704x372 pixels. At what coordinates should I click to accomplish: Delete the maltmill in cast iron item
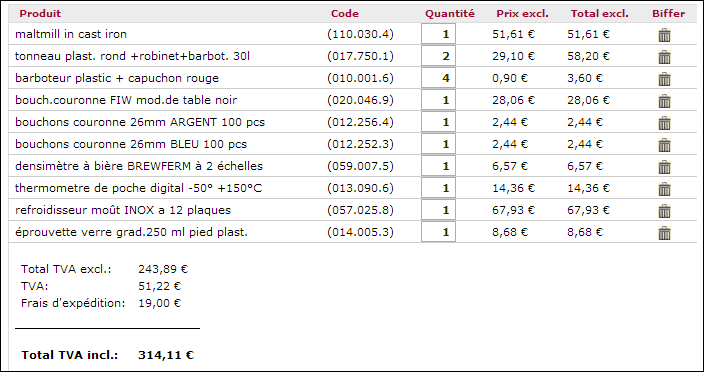664,35
